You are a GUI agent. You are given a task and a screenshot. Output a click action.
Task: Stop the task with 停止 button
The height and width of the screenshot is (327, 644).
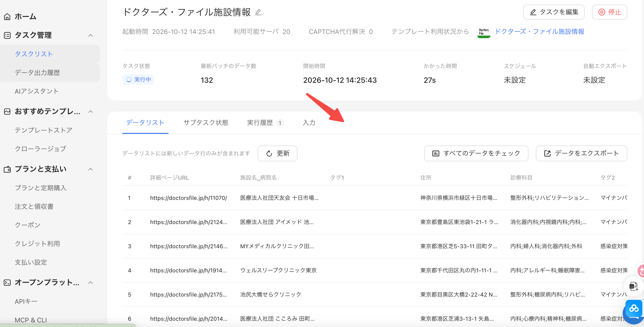(x=609, y=12)
